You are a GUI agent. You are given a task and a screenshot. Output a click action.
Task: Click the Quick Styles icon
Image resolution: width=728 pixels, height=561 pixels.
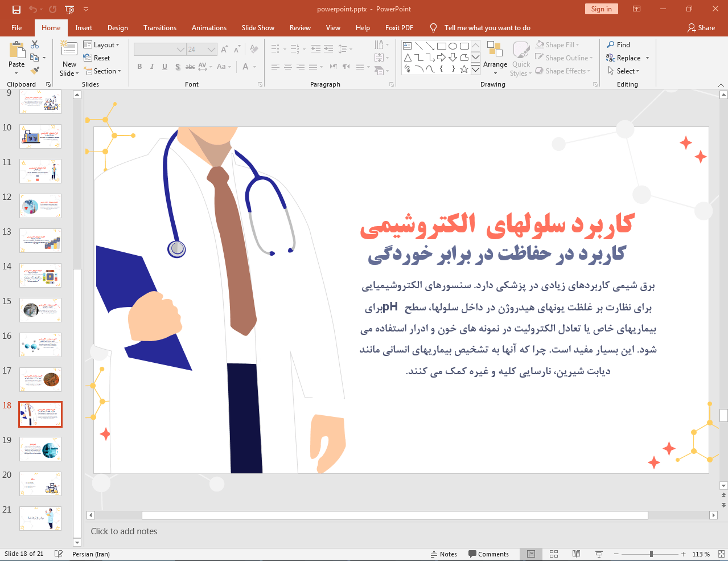coord(521,50)
